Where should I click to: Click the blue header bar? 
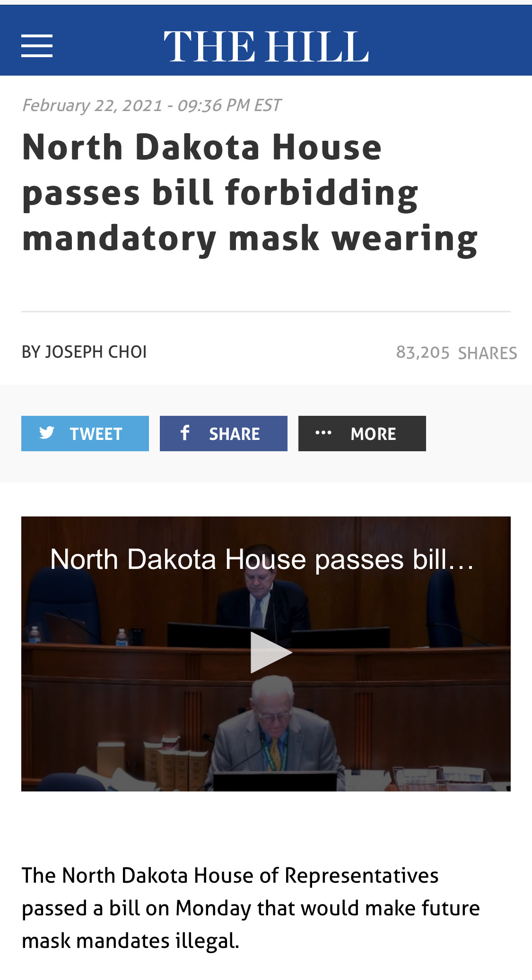coord(266,40)
